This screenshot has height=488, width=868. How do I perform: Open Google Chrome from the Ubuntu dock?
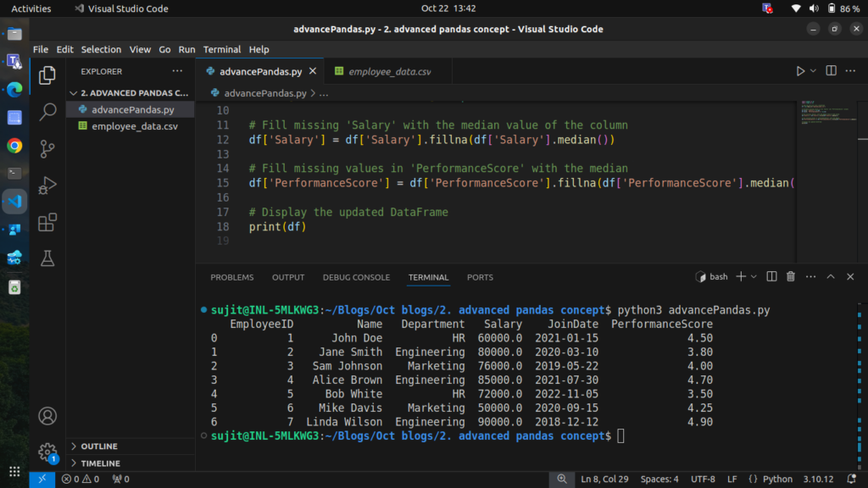[x=14, y=146]
